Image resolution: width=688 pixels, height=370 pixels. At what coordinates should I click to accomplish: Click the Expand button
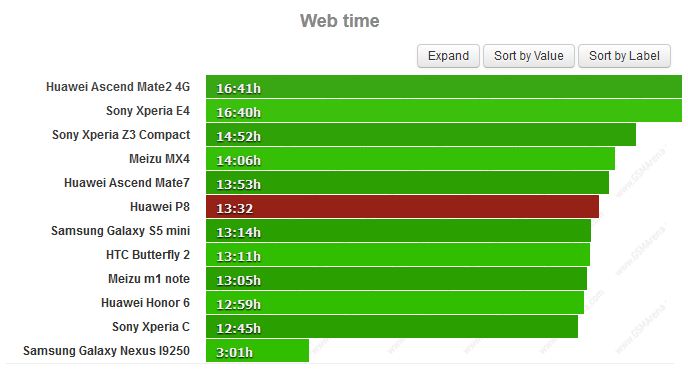448,56
